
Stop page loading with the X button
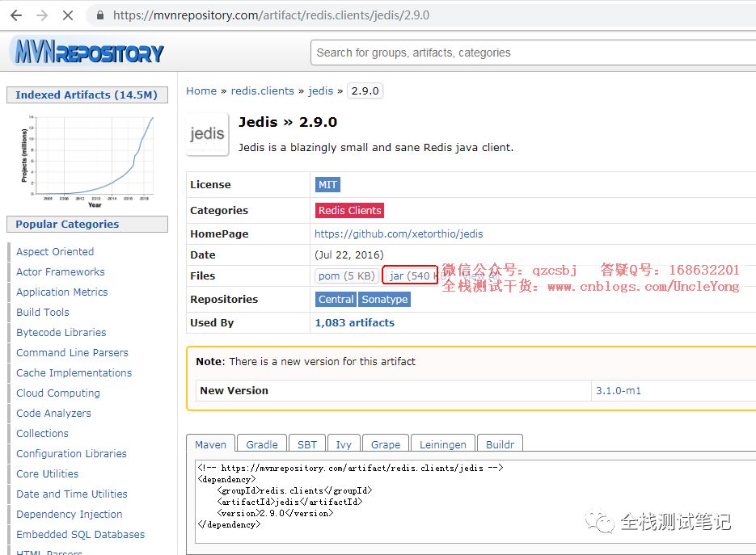pos(68,15)
